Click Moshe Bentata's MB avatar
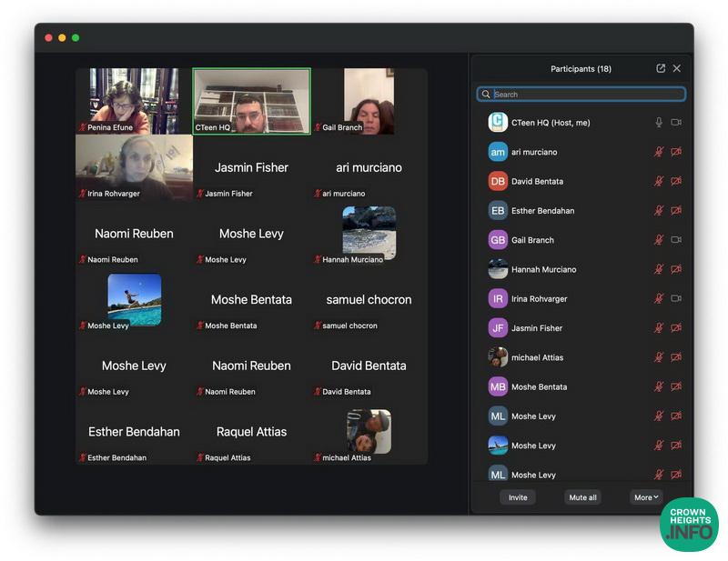Viewport: 728px width, 561px height. pos(498,386)
